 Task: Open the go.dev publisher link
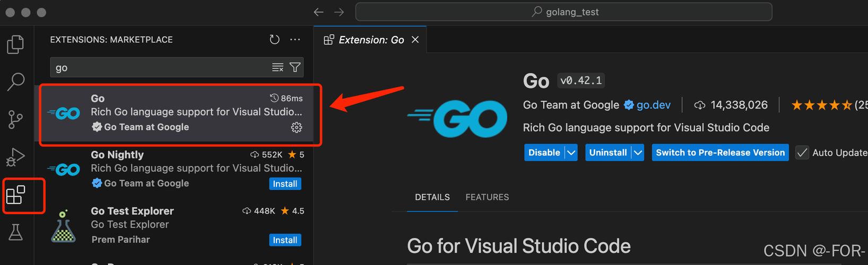[654, 105]
